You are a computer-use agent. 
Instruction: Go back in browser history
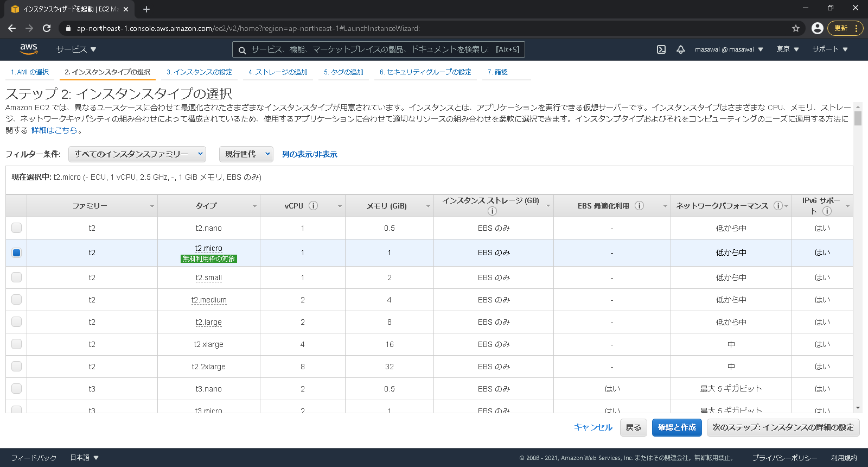12,28
